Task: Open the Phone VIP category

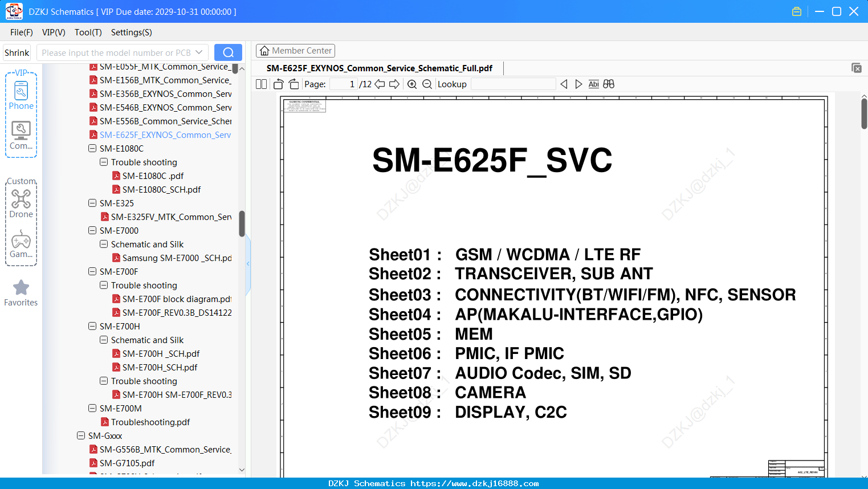Action: (x=21, y=95)
